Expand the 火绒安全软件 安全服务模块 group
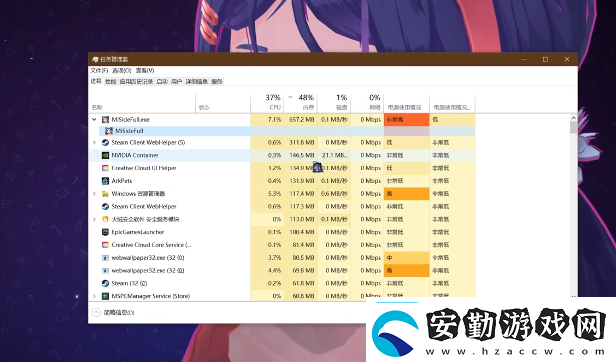 pyautogui.click(x=94, y=219)
